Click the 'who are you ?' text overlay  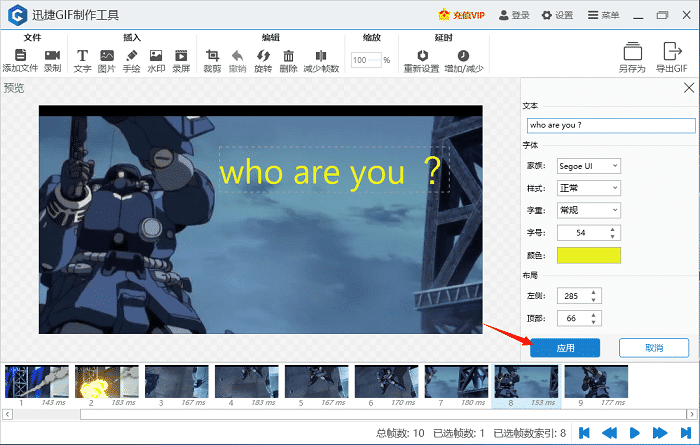[x=334, y=170]
